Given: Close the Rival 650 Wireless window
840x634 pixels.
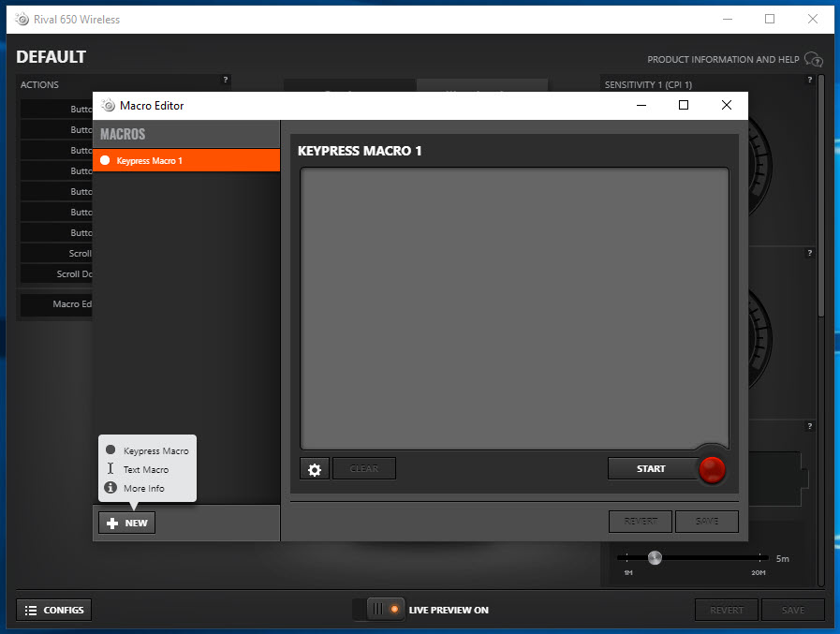Looking at the screenshot, I should click(812, 19).
